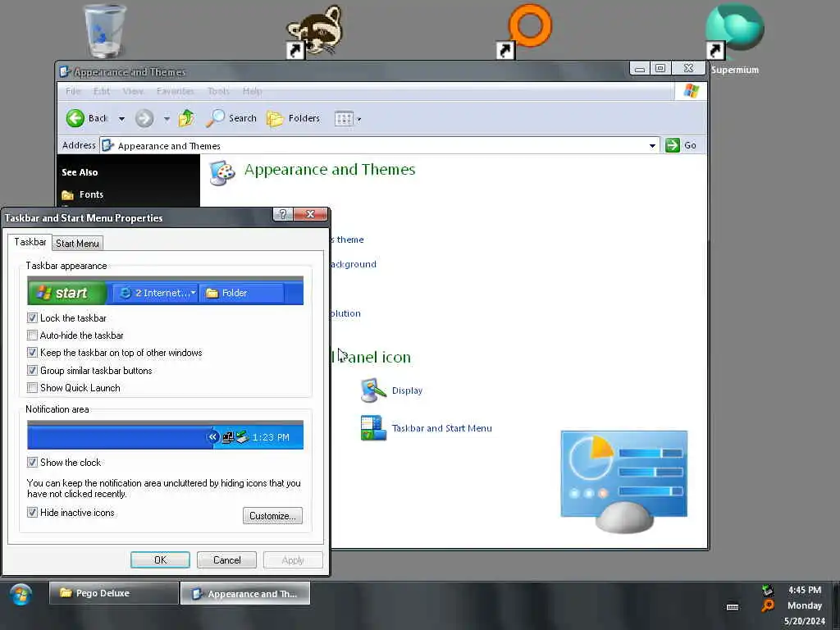Toggle Keep the taskbar on top checkbox

(32, 353)
